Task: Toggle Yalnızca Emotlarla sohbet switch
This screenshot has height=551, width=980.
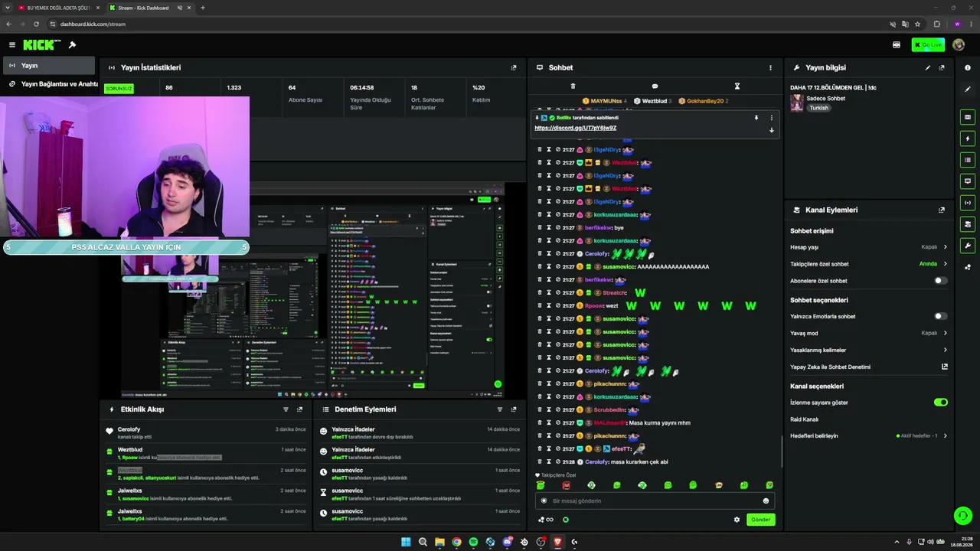Action: 941,316
